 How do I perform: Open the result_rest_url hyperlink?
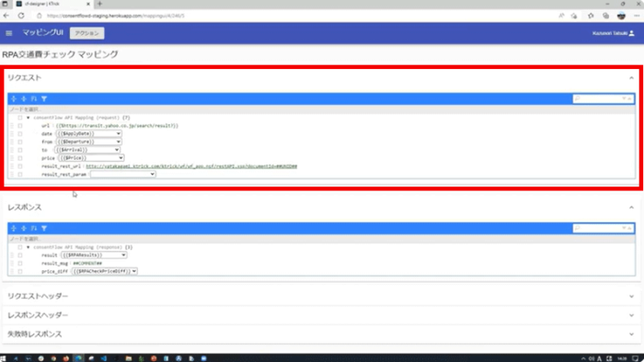191,166
